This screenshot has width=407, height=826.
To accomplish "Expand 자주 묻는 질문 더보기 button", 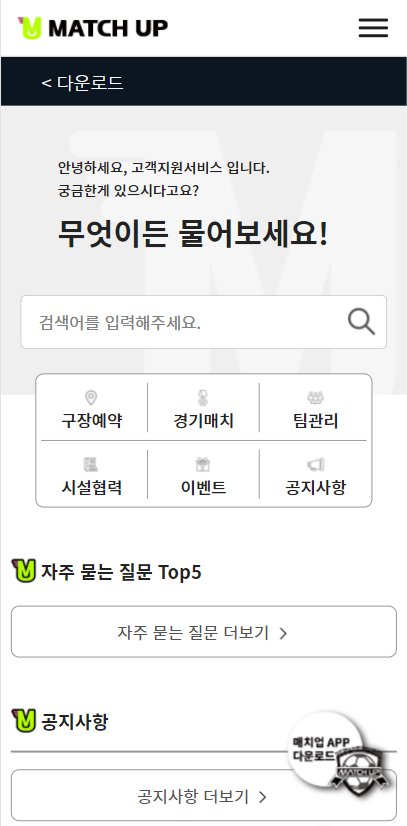I will tap(203, 632).
